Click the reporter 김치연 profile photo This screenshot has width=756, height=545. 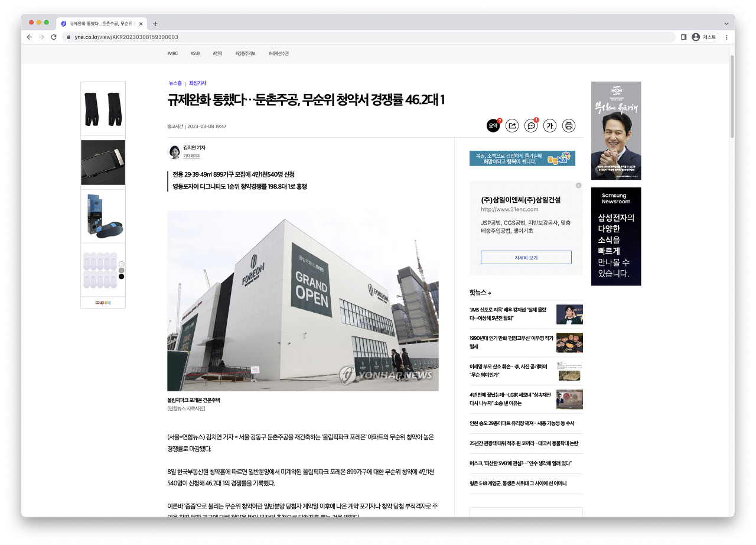point(175,152)
